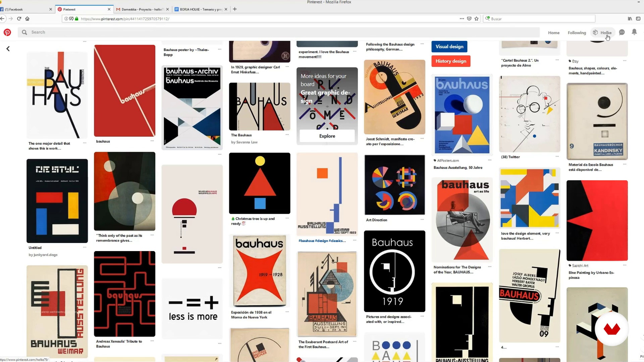Open the page actions three-dot menu in URL bar
The height and width of the screenshot is (362, 644).
462,19
